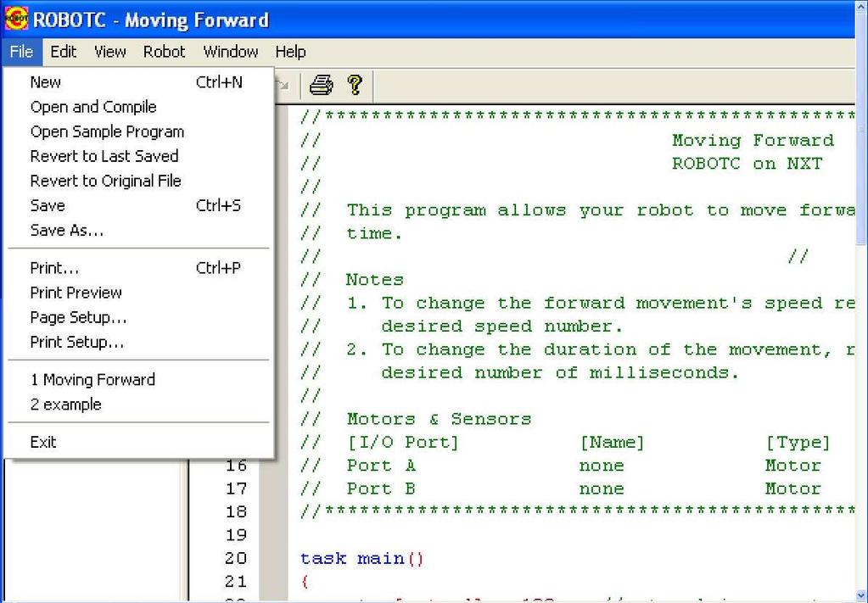Select Save As... entry
Image resolution: width=868 pixels, height=603 pixels.
coord(138,230)
